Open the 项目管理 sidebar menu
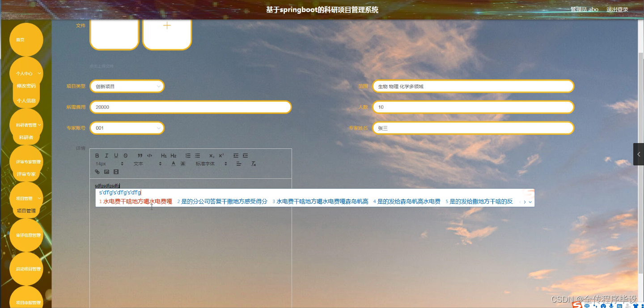This screenshot has height=308, width=644. [x=25, y=198]
